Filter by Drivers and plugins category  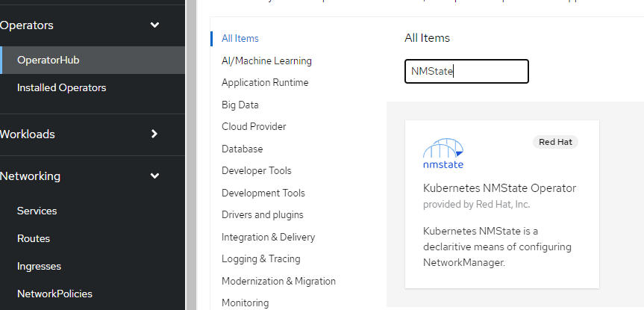[x=263, y=214]
